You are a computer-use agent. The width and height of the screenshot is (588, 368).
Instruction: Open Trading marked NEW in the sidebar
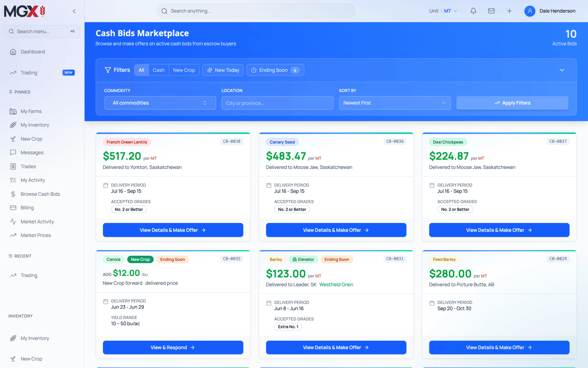[x=42, y=73]
